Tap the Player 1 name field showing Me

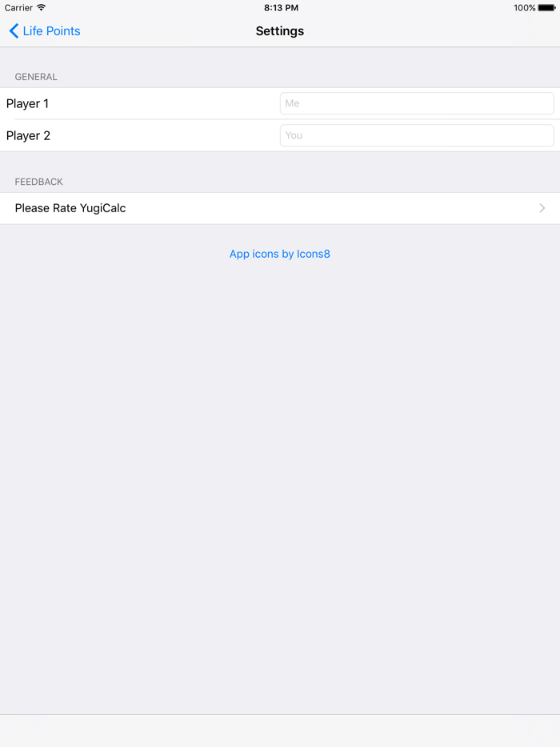(x=416, y=103)
